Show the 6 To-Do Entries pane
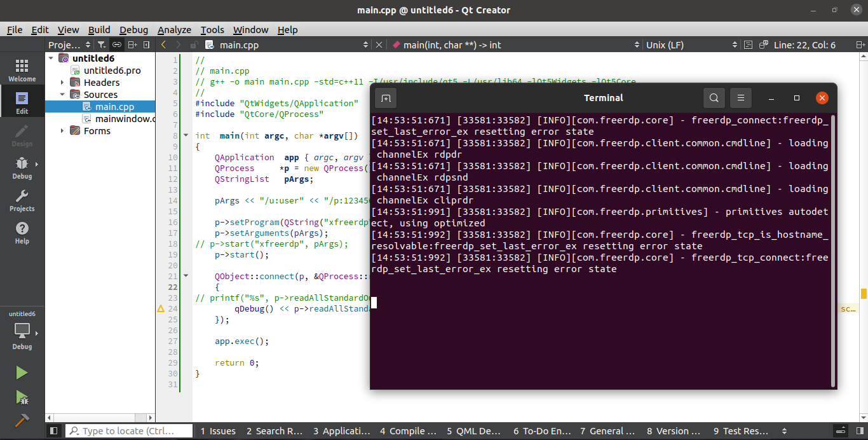The height and width of the screenshot is (440, 868). click(x=542, y=431)
